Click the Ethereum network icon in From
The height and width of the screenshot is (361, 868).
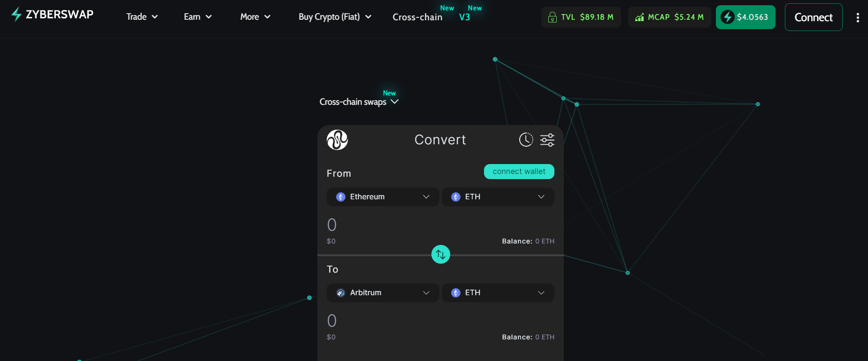coord(341,197)
